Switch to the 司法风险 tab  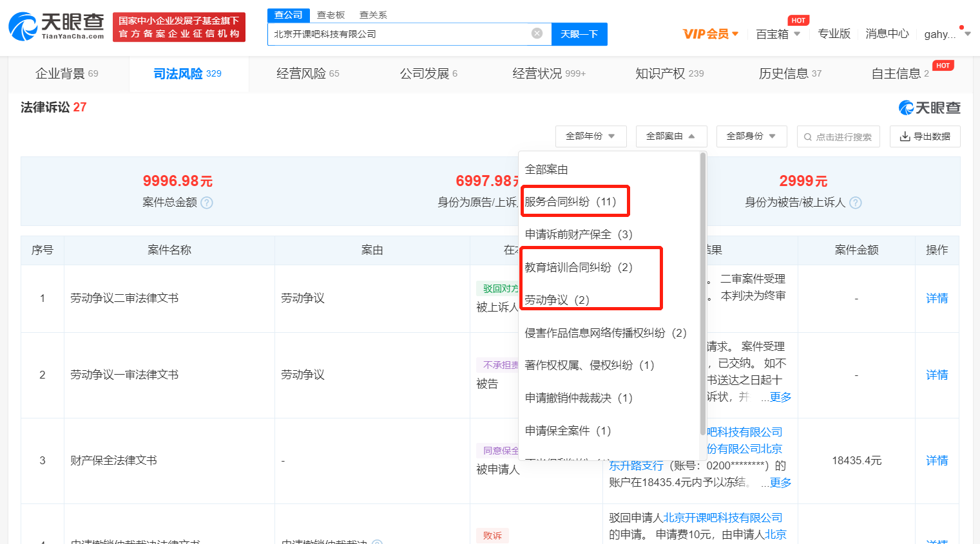(x=187, y=73)
